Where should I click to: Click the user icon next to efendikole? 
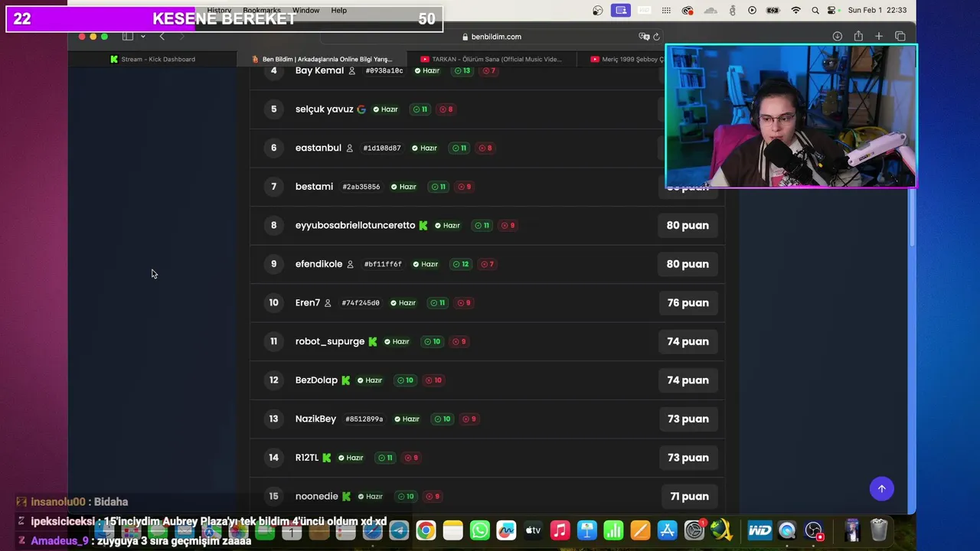tap(351, 264)
